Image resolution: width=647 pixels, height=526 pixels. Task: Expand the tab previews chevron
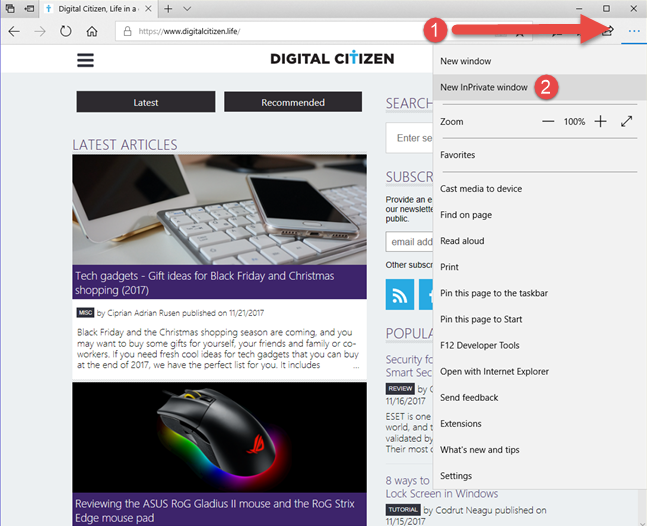(187, 8)
